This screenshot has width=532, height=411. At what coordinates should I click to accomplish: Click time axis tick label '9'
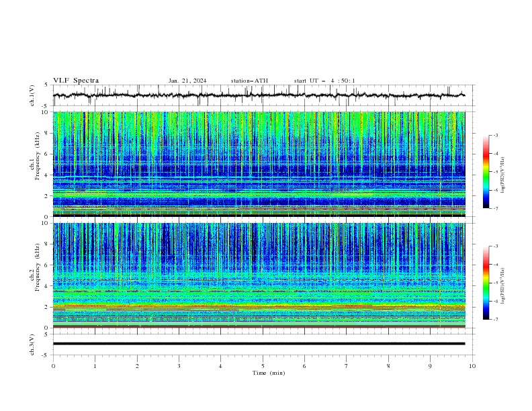coord(430,366)
